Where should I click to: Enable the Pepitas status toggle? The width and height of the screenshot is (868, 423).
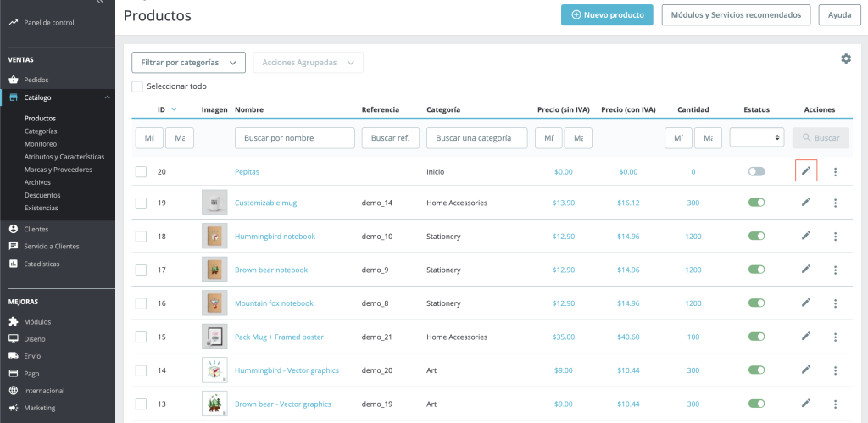[x=756, y=171]
